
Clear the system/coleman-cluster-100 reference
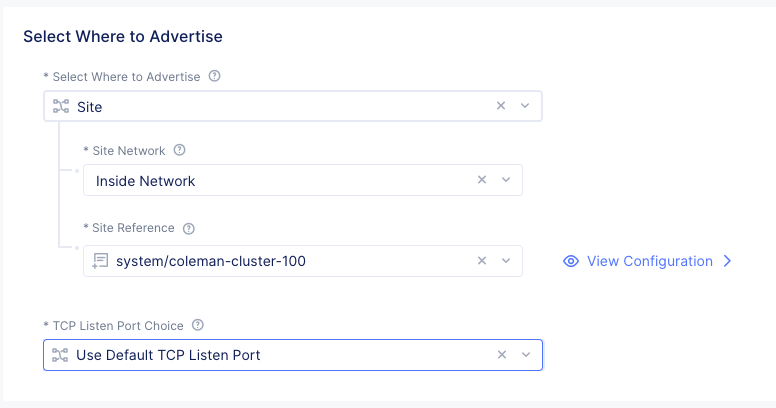click(x=481, y=261)
